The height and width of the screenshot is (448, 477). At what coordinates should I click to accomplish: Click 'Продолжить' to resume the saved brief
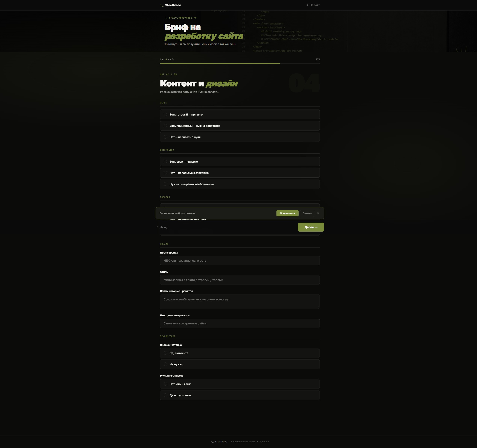(287, 213)
